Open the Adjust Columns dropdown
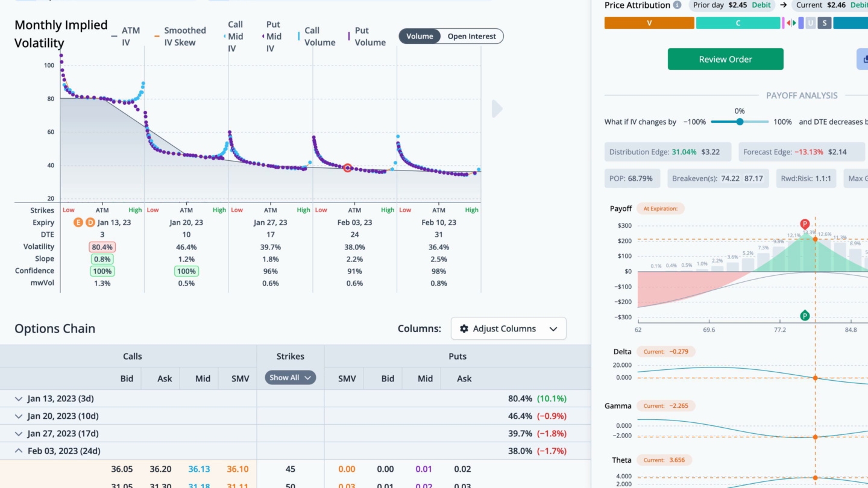Screen dimensions: 868x488 [x=508, y=329]
